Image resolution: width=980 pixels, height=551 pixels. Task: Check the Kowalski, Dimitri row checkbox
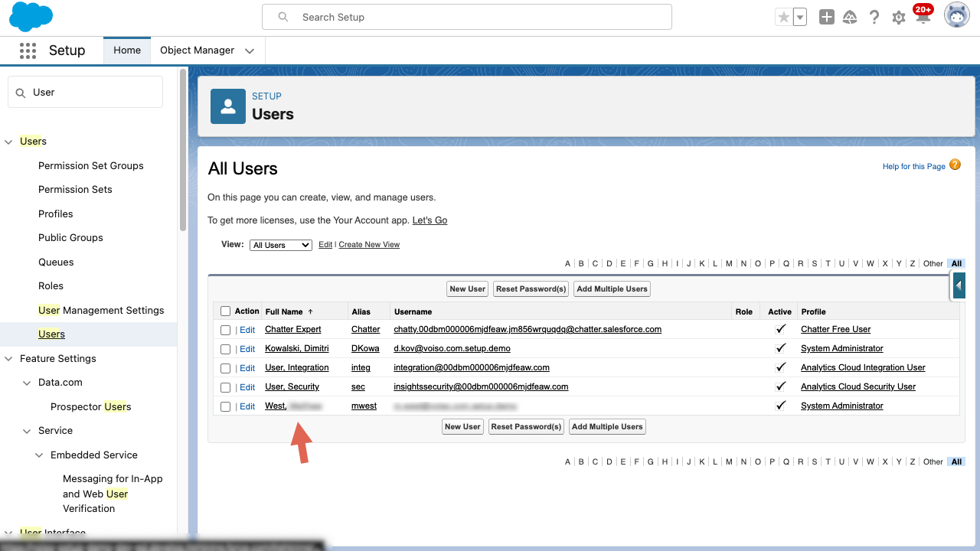click(x=225, y=349)
